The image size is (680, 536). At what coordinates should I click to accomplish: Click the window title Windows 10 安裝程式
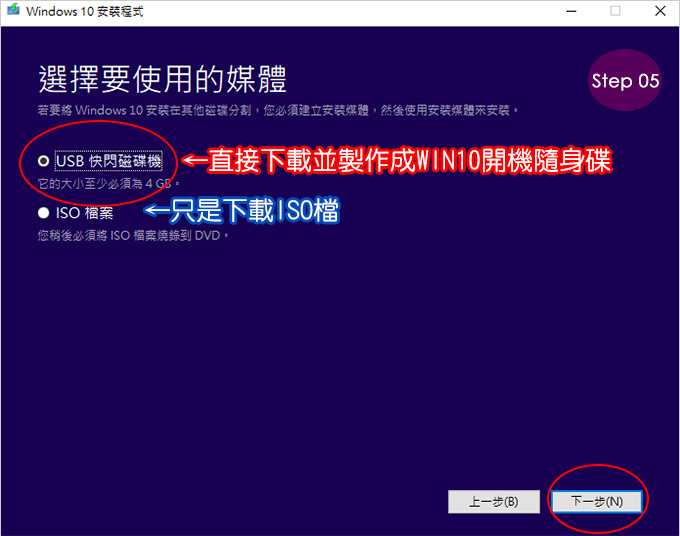(85, 11)
